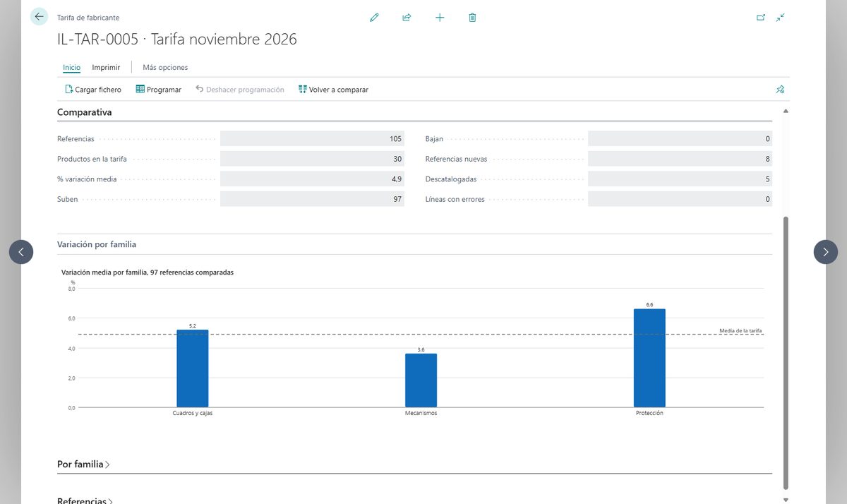The width and height of the screenshot is (847, 504).
Task: Click the scrollbar down arrow
Action: click(786, 500)
